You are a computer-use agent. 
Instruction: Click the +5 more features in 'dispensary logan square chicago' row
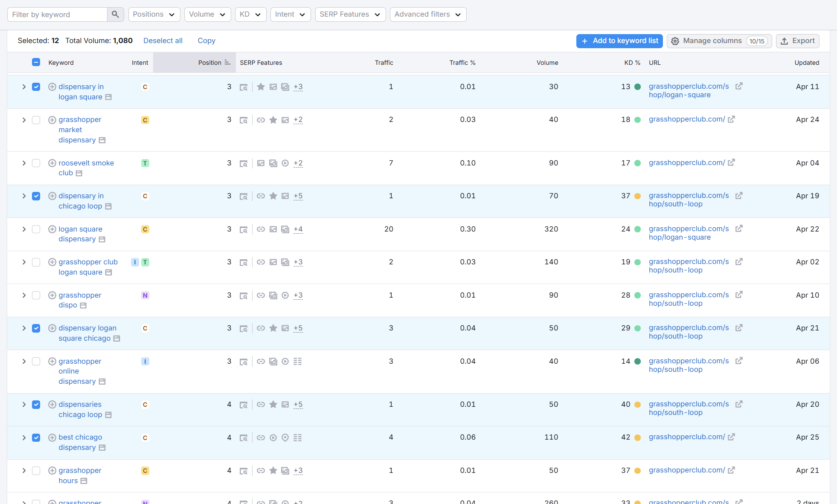click(298, 328)
